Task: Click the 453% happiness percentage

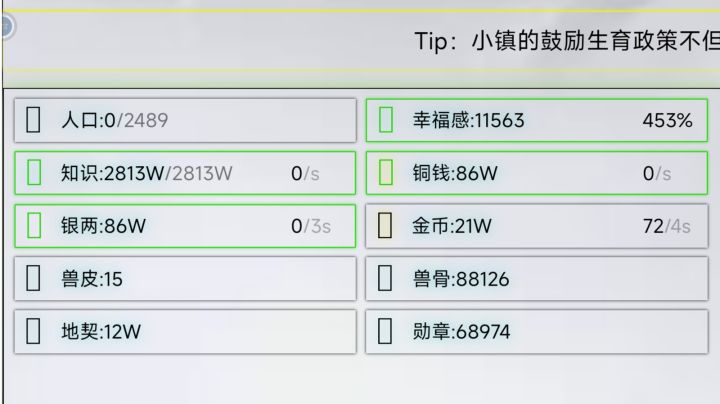Action: [667, 121]
